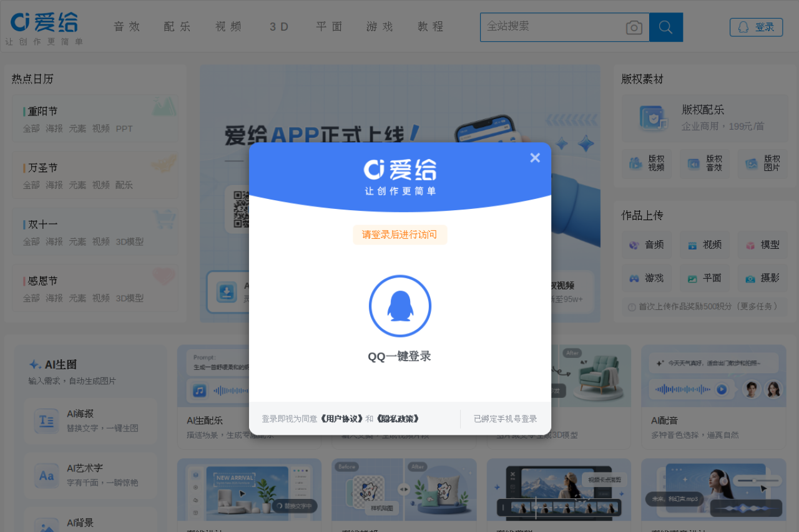
Task: Close the login dialog
Action: coord(535,158)
